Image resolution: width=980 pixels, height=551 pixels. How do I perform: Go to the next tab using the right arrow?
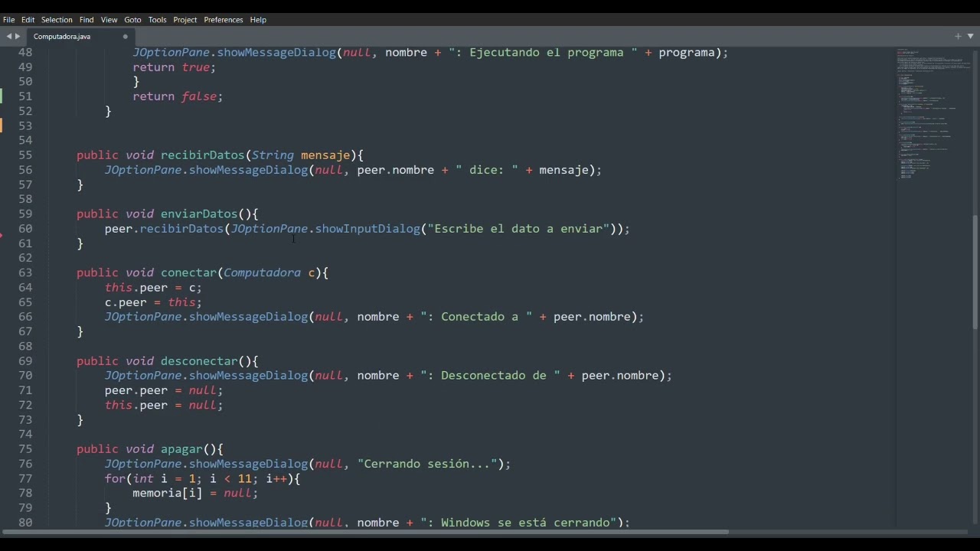pyautogui.click(x=18, y=36)
